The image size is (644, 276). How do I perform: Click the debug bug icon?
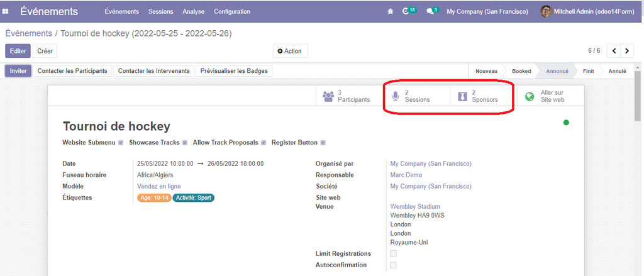[x=390, y=11]
